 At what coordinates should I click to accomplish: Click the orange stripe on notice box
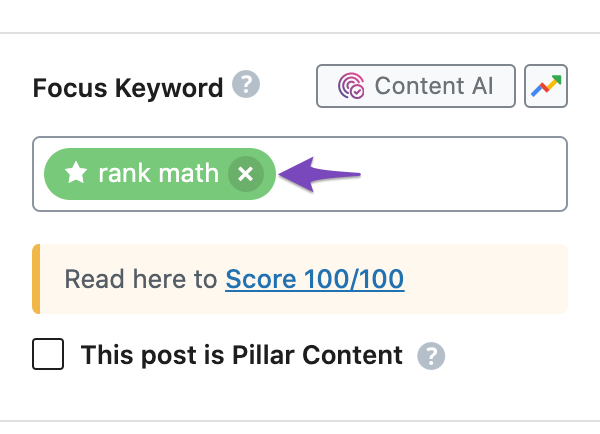pos(36,279)
